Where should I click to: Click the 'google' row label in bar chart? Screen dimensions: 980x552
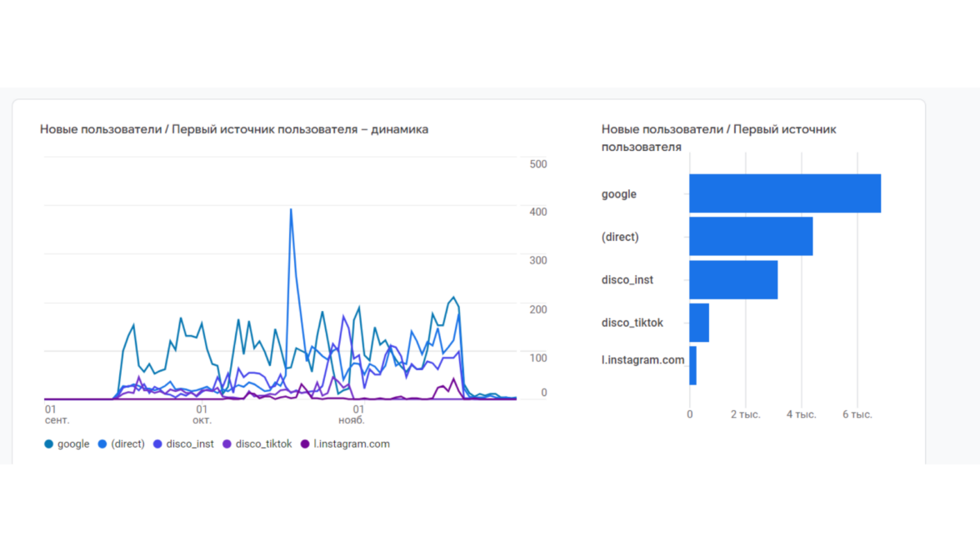(x=618, y=194)
